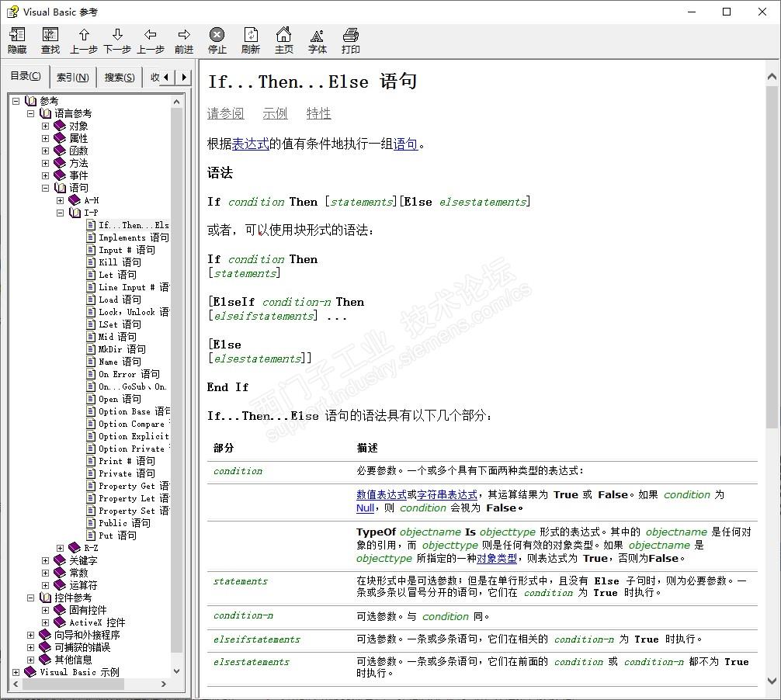
Task: Expand the 关键字 tree node
Action: pyautogui.click(x=46, y=560)
